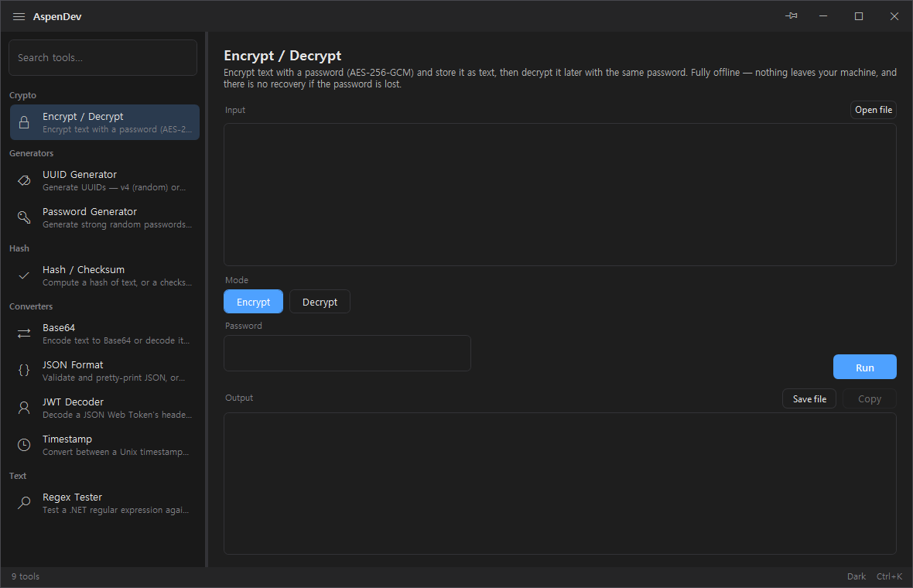Click the Output label

click(x=239, y=398)
